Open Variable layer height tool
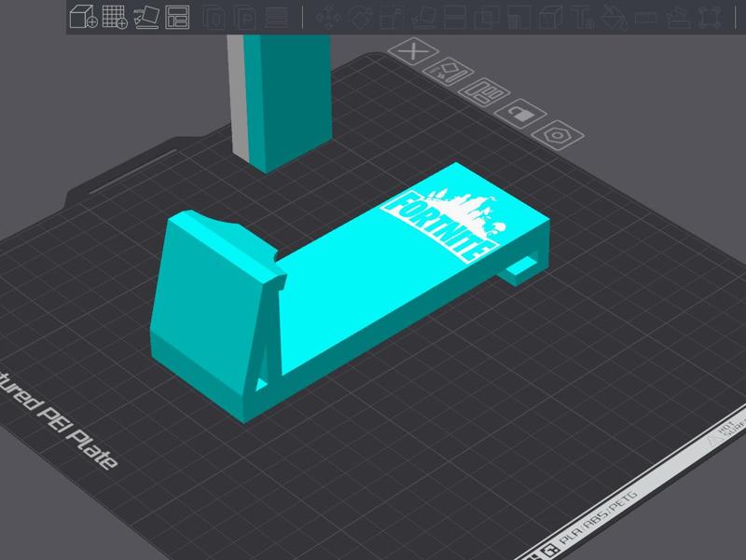 [276, 17]
